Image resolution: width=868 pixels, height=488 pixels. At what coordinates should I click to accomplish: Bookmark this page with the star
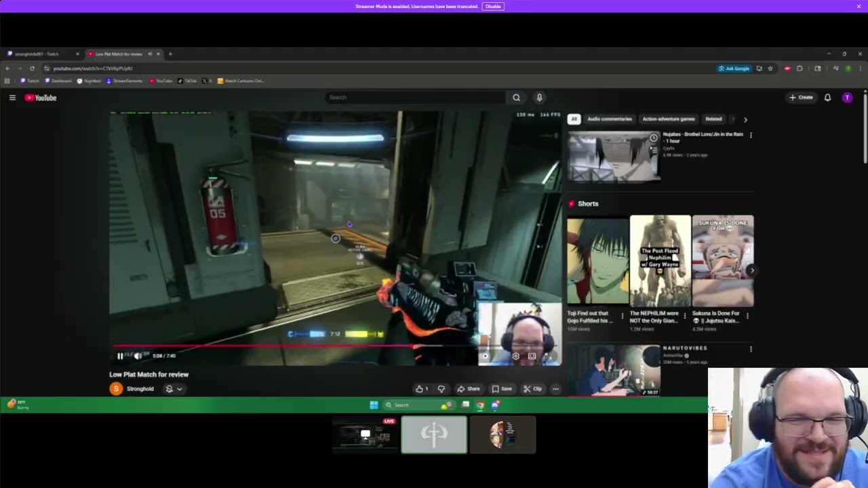[770, 68]
